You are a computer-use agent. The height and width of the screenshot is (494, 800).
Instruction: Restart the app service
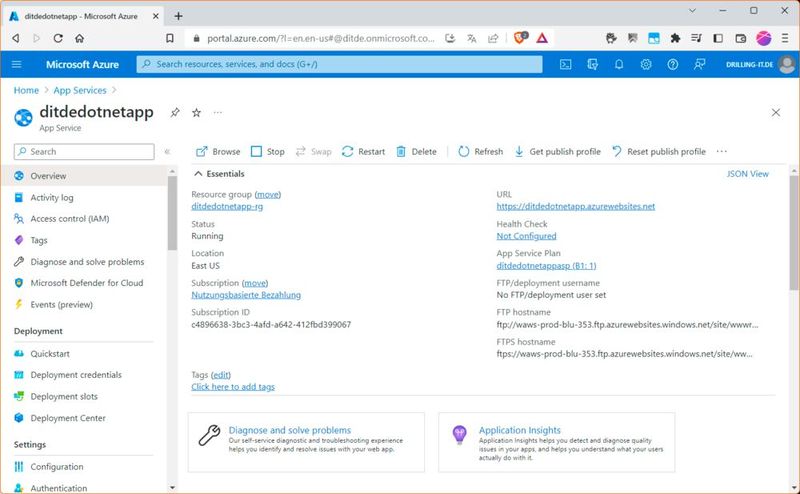point(363,152)
